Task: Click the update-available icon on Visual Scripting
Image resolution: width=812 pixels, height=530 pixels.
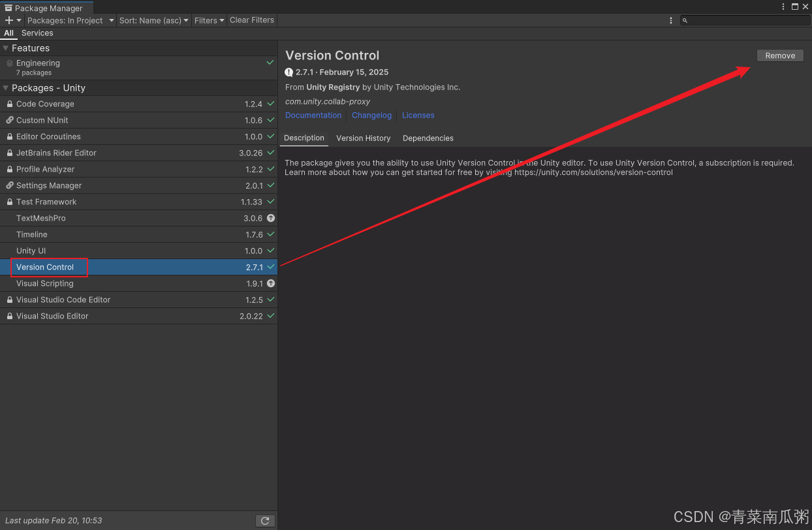Action: 271,283
